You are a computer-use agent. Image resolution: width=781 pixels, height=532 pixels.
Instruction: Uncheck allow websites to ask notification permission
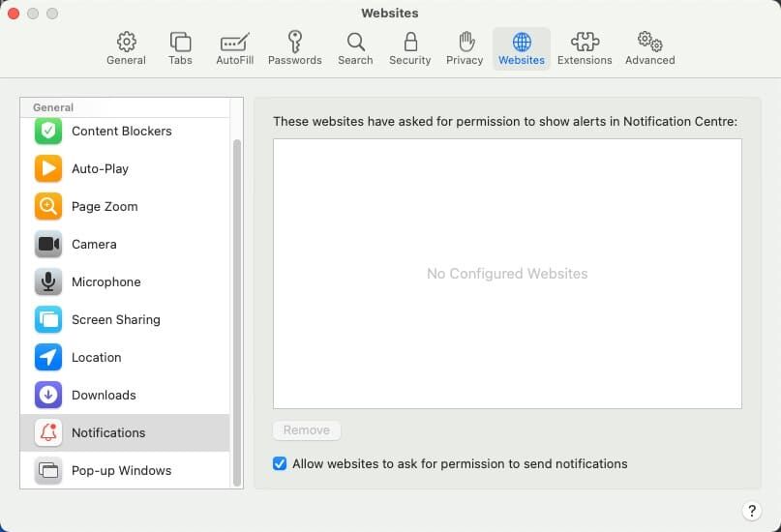click(280, 464)
